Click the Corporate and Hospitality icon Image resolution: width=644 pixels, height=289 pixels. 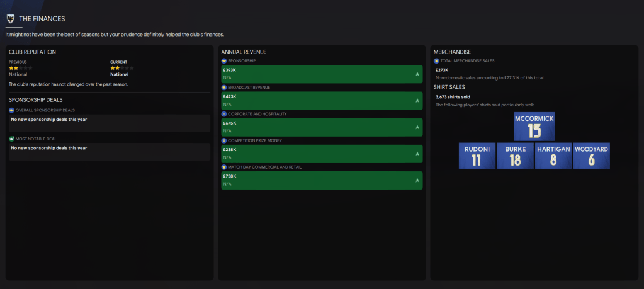pyautogui.click(x=224, y=113)
